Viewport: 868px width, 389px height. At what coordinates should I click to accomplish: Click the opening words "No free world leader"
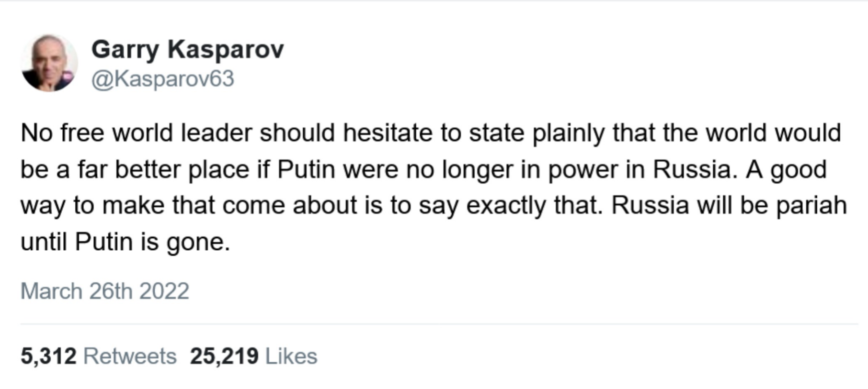click(136, 133)
